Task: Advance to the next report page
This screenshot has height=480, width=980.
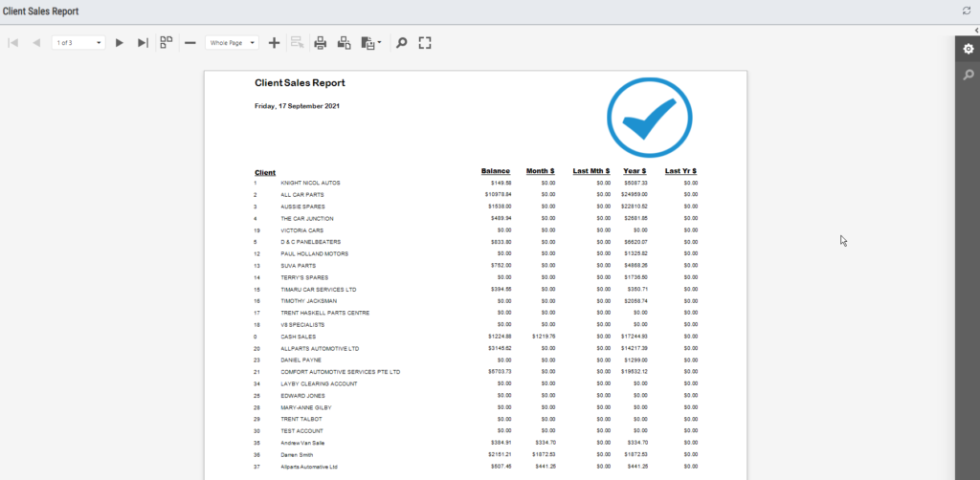Action: point(120,43)
